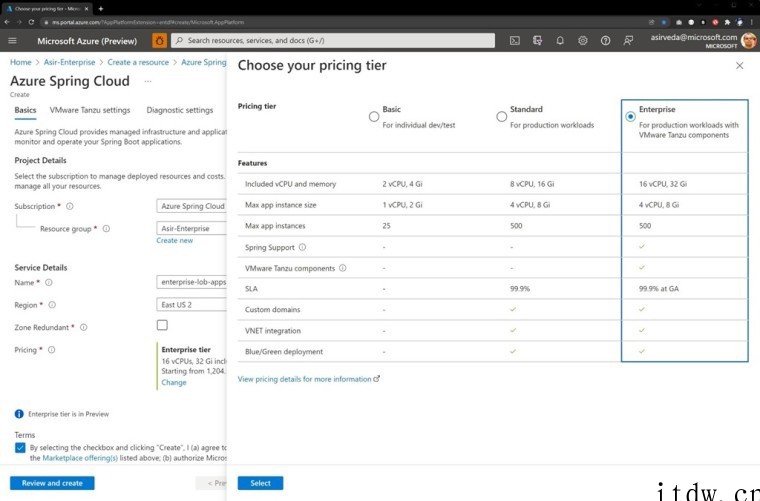Uncheck the Terms agreement checkbox
This screenshot has width=760, height=501.
click(20, 447)
